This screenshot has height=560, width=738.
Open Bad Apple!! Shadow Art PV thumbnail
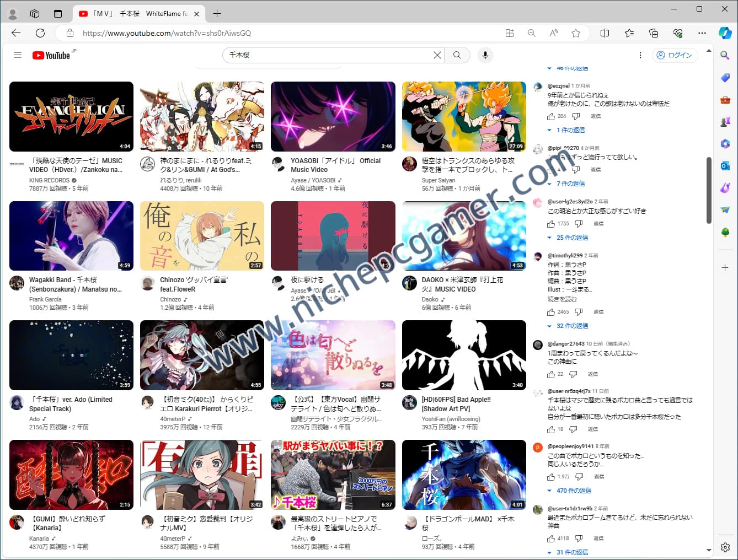464,355
